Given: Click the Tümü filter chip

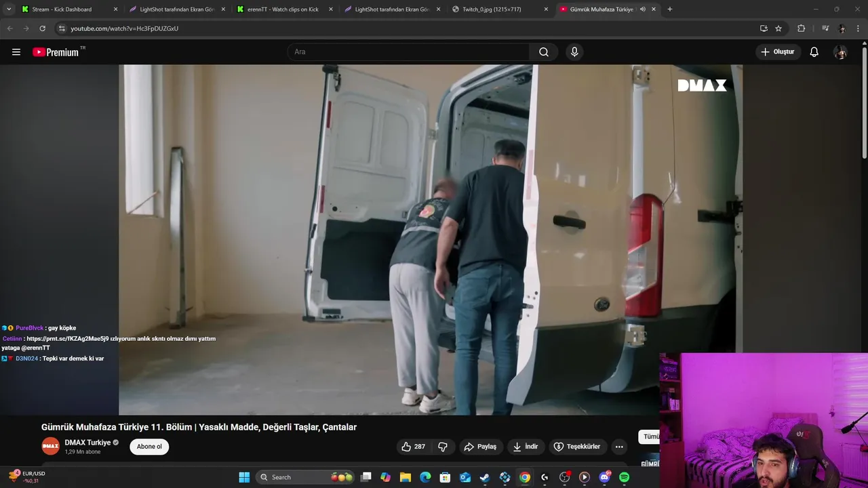Looking at the screenshot, I should (x=650, y=437).
